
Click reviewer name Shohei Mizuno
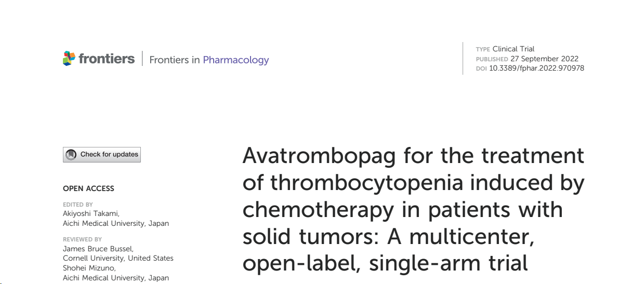89,268
